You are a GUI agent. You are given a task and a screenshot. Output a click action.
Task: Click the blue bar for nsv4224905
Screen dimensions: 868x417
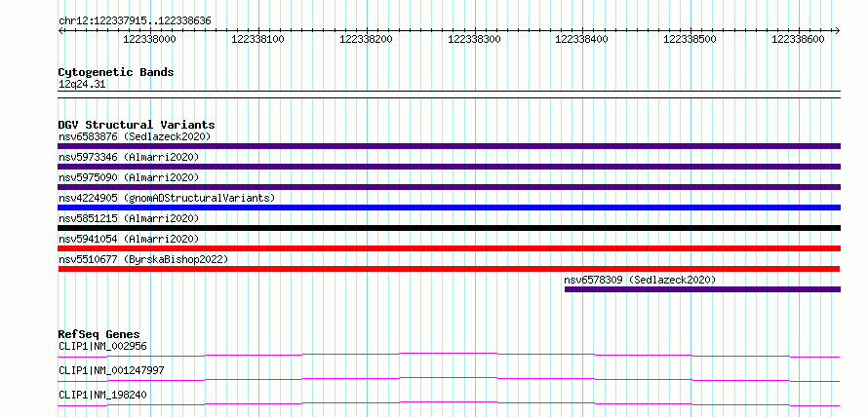449,208
